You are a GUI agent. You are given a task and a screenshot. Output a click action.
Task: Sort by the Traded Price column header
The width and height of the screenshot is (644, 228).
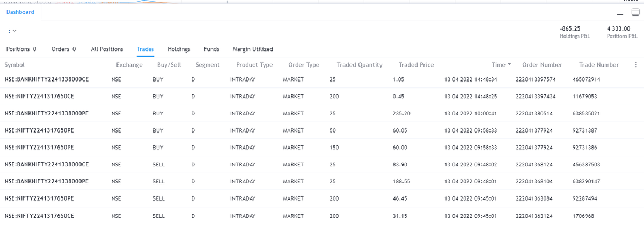pos(416,65)
